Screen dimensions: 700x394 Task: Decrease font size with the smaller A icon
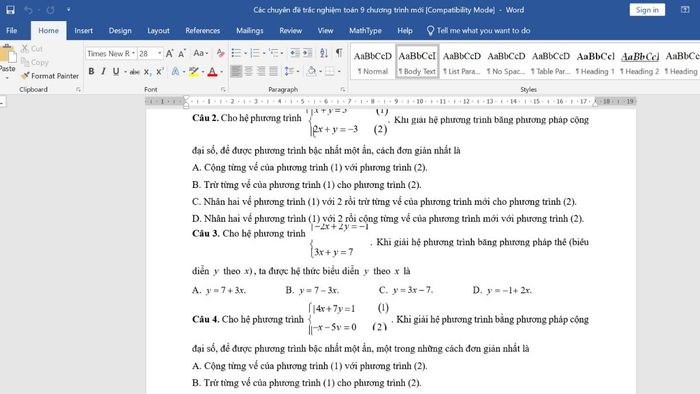182,54
